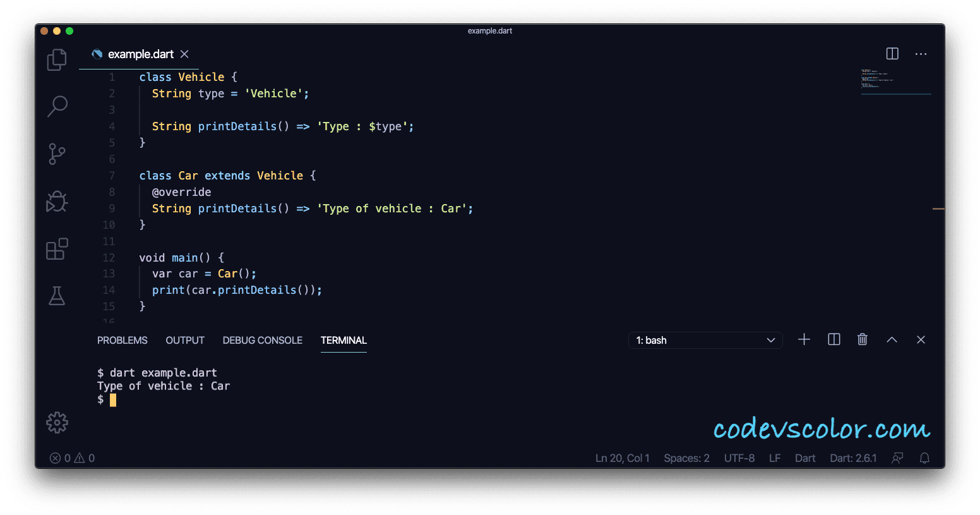
Task: Show errors and warnings count in status bar
Action: point(72,458)
